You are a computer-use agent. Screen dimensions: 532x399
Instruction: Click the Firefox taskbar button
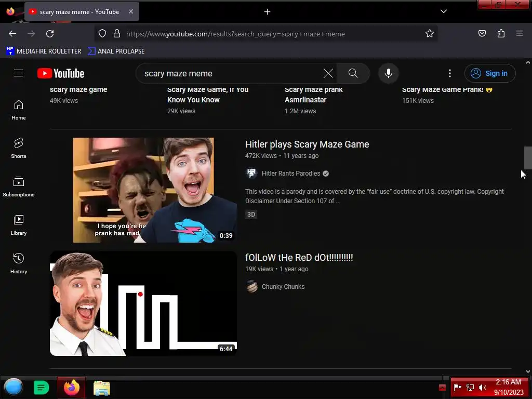(72, 388)
